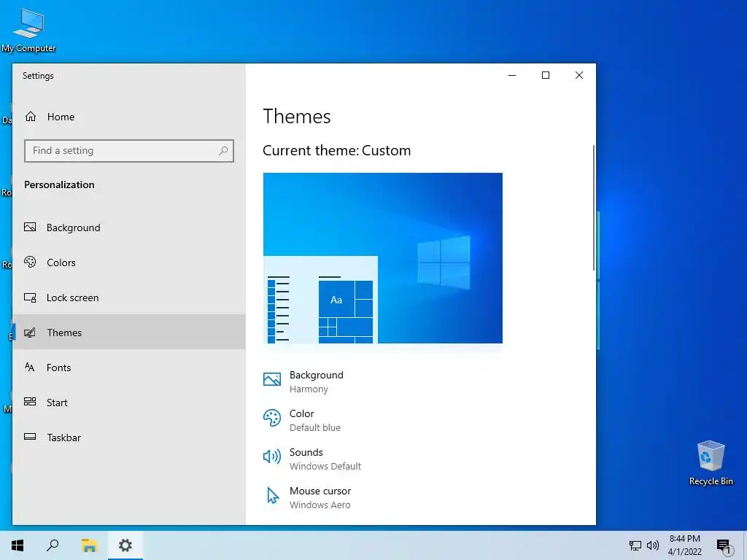
Task: Click the Themes page vertical scrollbar
Action: tap(594, 208)
